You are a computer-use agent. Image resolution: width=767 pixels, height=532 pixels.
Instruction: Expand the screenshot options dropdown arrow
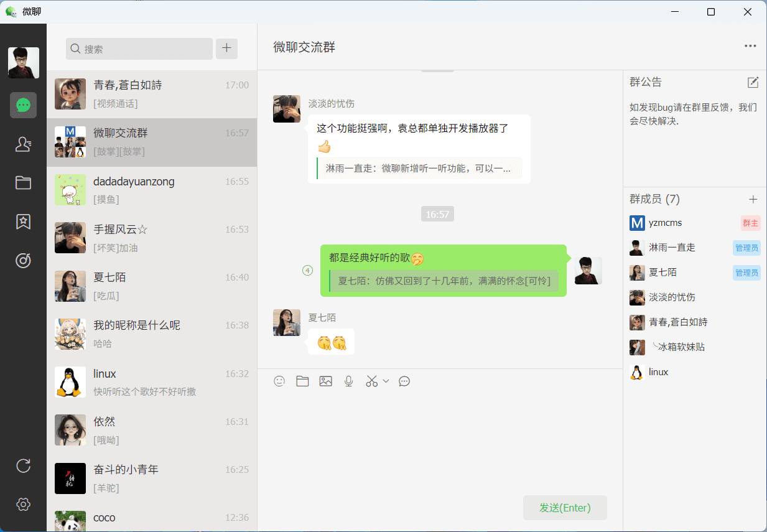tap(386, 381)
